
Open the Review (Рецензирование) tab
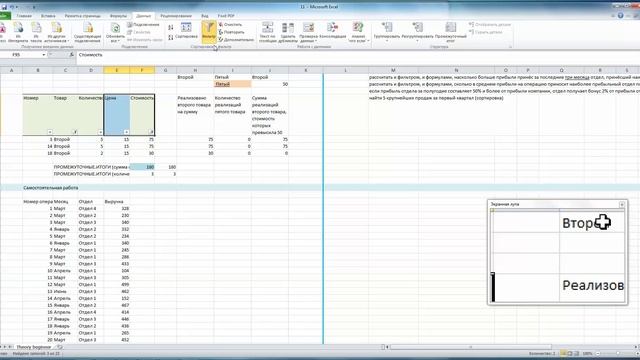click(x=176, y=16)
